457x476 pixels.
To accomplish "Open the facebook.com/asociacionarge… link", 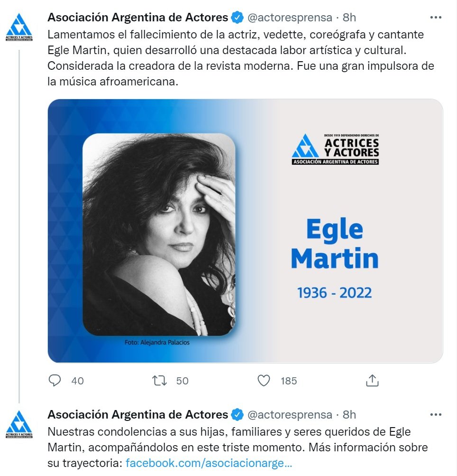I will point(209,463).
